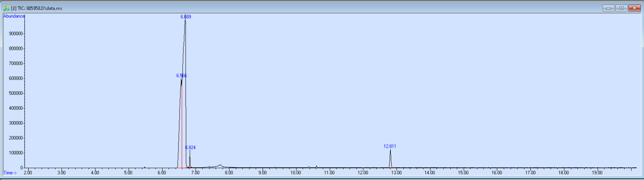Click the 9.00 time axis label
This screenshot has height=180, width=644.
coord(262,173)
